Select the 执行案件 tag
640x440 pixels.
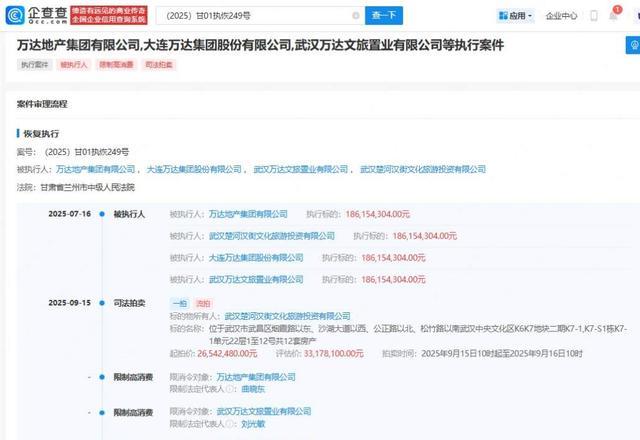[x=35, y=64]
